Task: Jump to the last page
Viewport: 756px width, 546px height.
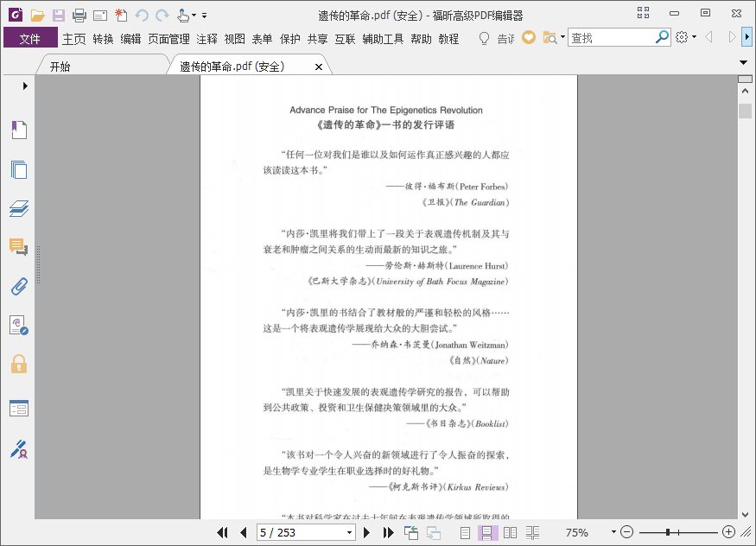Action: [x=388, y=532]
